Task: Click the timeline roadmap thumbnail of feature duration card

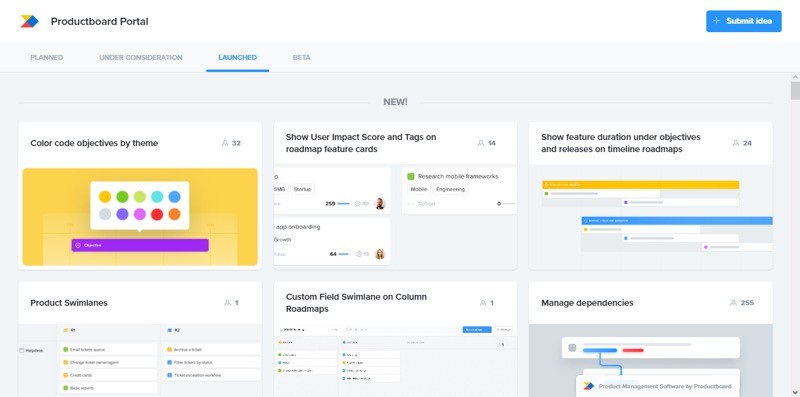Action: 651,217
